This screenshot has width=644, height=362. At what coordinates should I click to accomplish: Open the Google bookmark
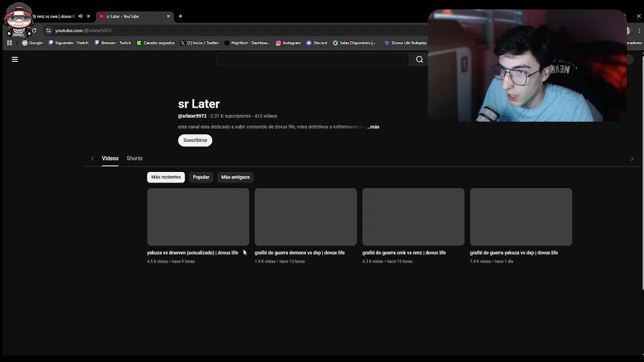[33, 43]
